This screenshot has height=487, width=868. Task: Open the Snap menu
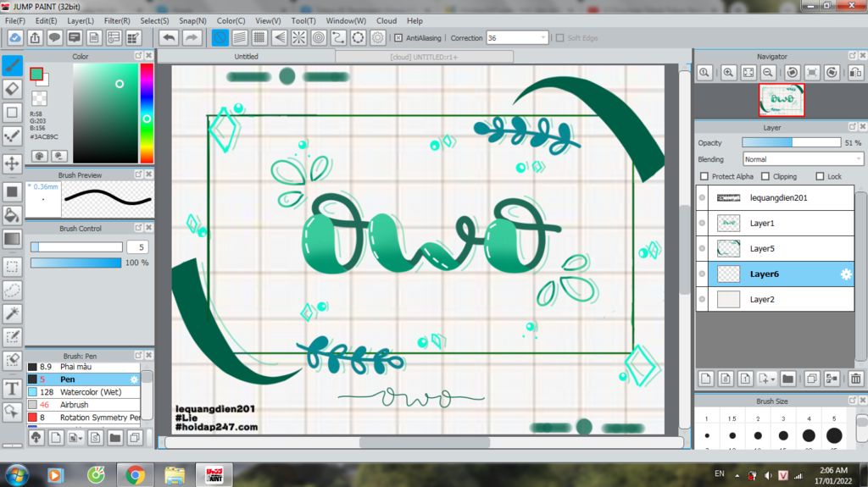192,20
